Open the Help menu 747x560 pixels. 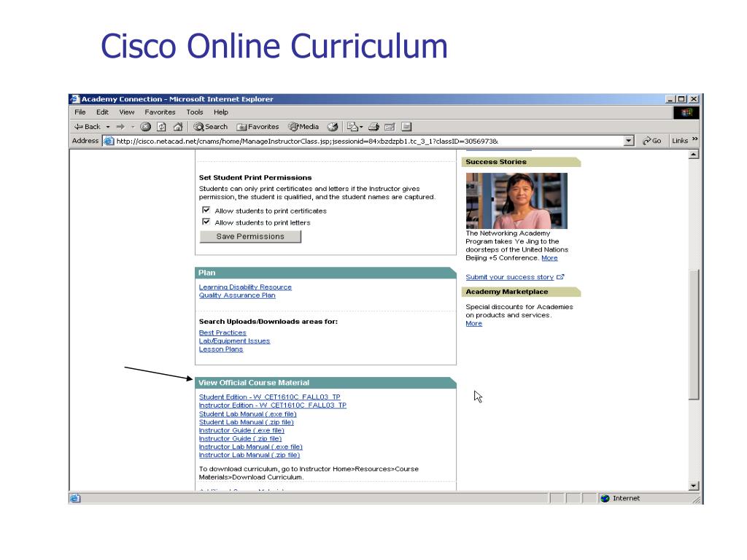pyautogui.click(x=221, y=112)
